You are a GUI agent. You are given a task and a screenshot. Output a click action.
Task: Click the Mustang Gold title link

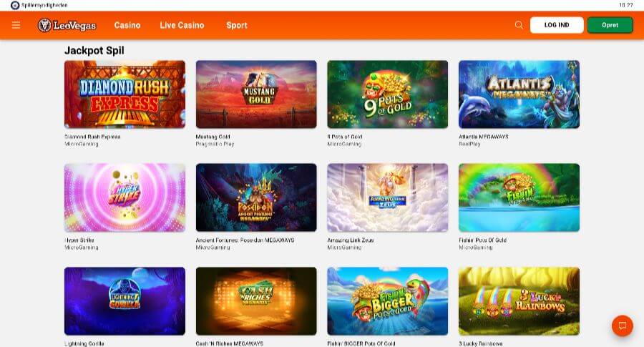[213, 137]
